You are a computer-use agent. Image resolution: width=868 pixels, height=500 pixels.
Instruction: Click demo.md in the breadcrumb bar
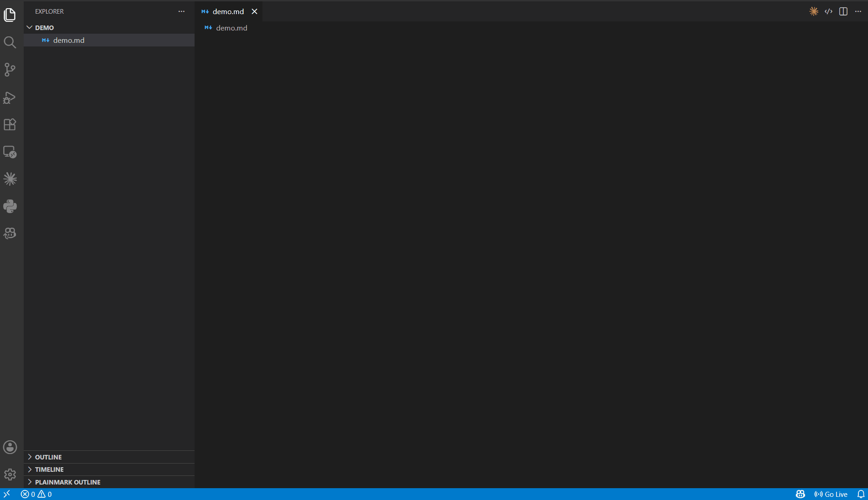(231, 28)
